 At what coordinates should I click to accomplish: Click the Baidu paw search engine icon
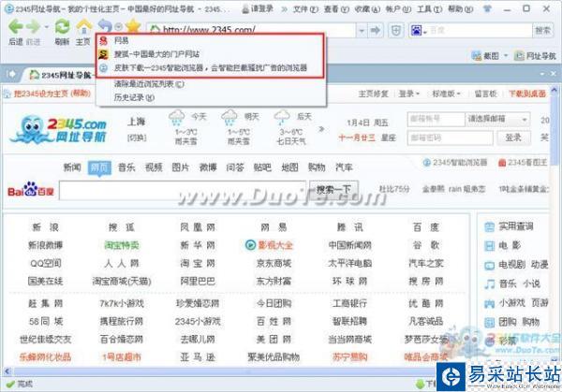click(x=416, y=31)
